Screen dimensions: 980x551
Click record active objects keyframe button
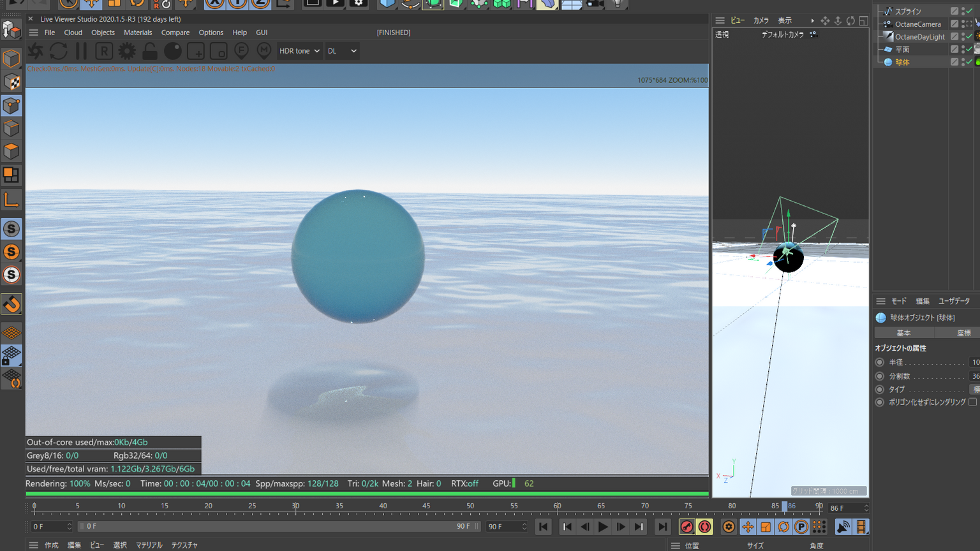[x=687, y=527]
